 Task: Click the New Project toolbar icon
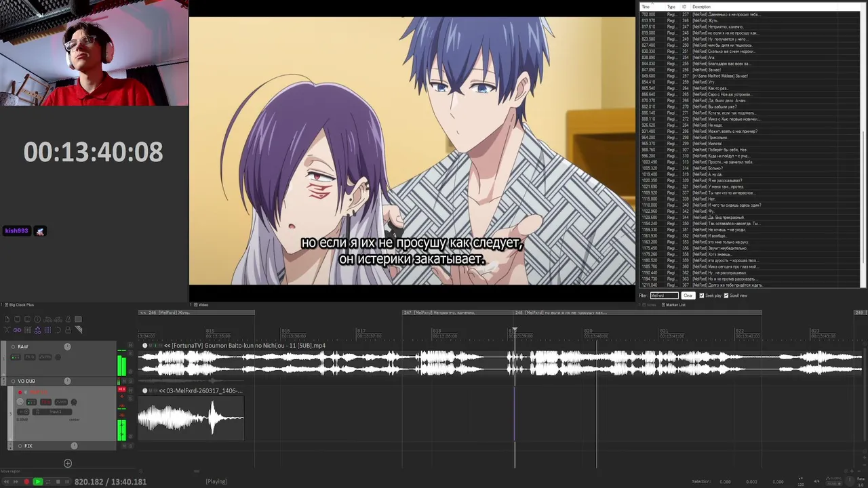[x=7, y=319]
